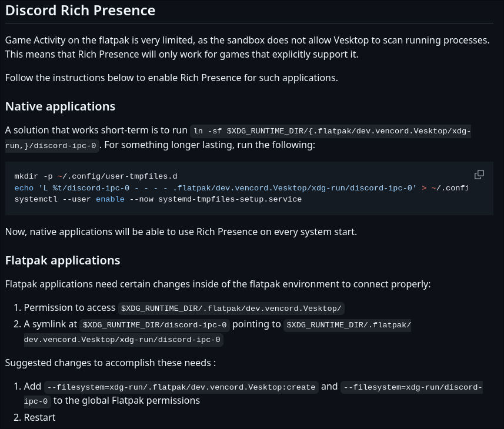This screenshot has height=429, width=504.
Task: Click --filesystem=xdg-run/.flatpak/dev.vencord.Vesktop:create code snippet
Action: (x=181, y=387)
